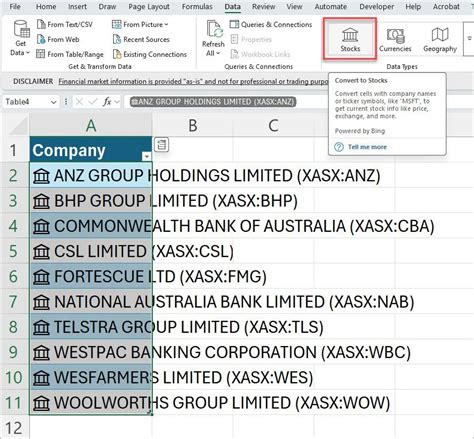Screen dimensions: 474x439
Task: Open the Review tab
Action: click(x=263, y=6)
